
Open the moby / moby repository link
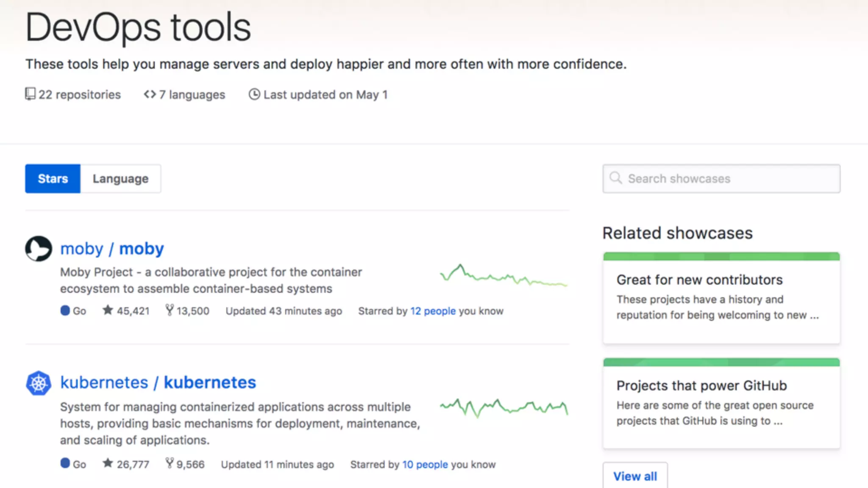click(x=112, y=249)
